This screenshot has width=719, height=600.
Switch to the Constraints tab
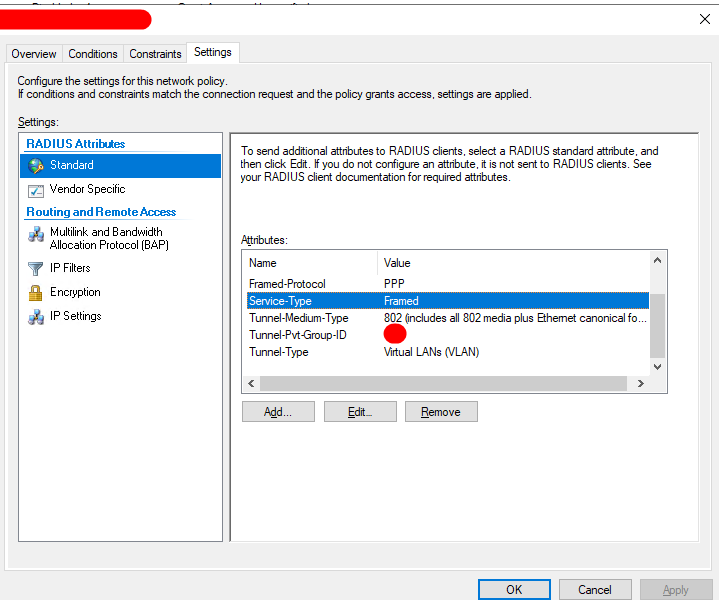pyautogui.click(x=155, y=54)
